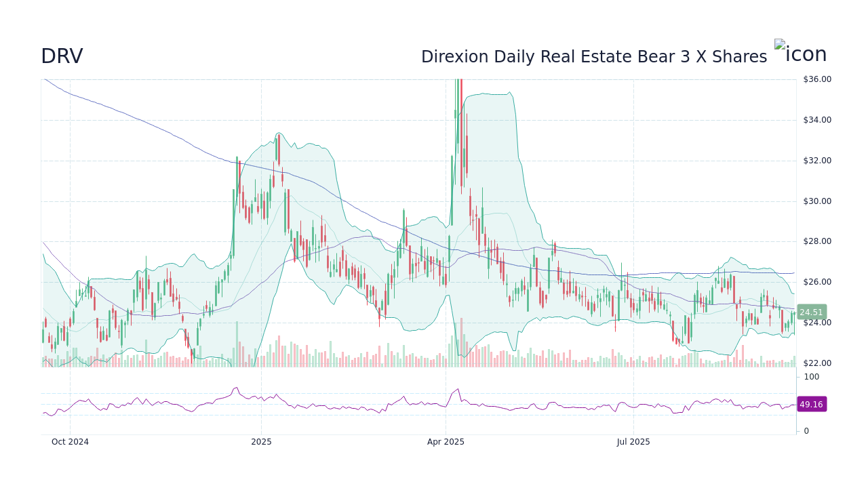Viewport: 868px width, 488px height.
Task: Click the $30.00 price axis label
Action: coord(817,201)
